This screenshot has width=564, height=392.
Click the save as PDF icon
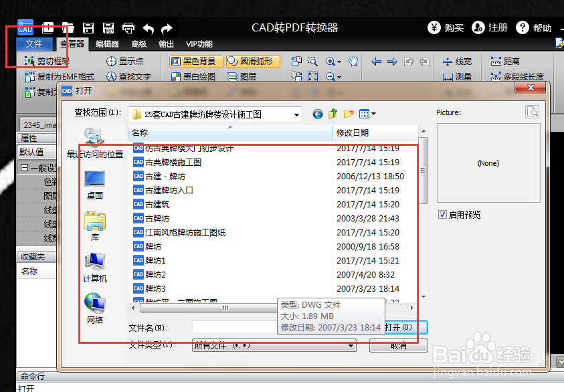tap(108, 27)
